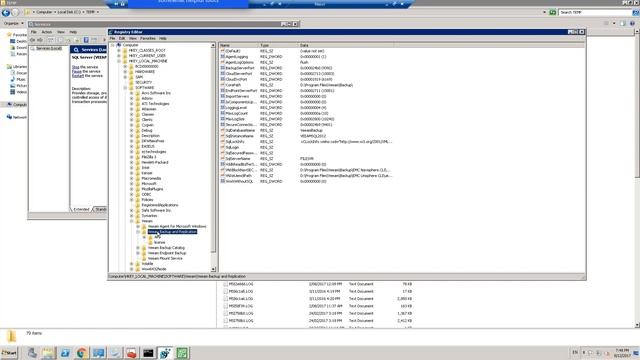
Task: Open the Start menu
Action: point(9,353)
